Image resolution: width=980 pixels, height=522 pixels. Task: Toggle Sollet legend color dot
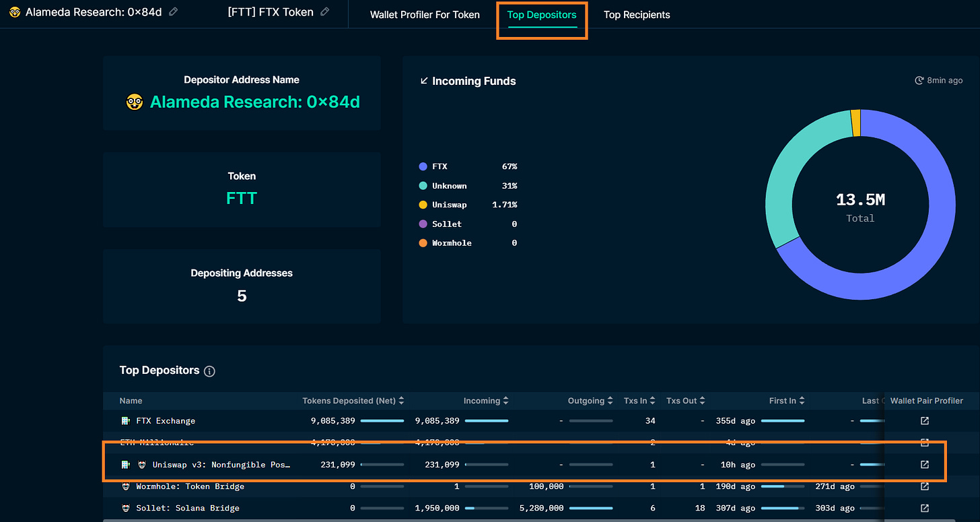423,224
